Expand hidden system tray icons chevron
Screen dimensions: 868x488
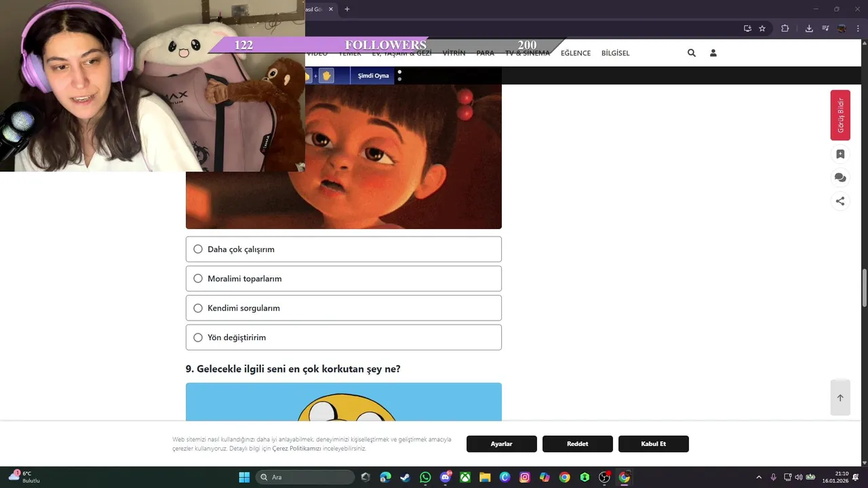[759, 477]
